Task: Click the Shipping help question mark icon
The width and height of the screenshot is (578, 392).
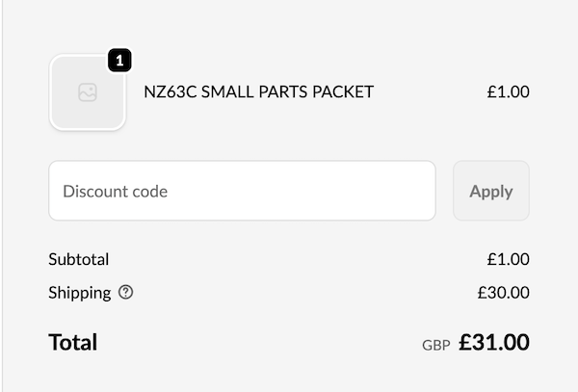Action: [125, 293]
